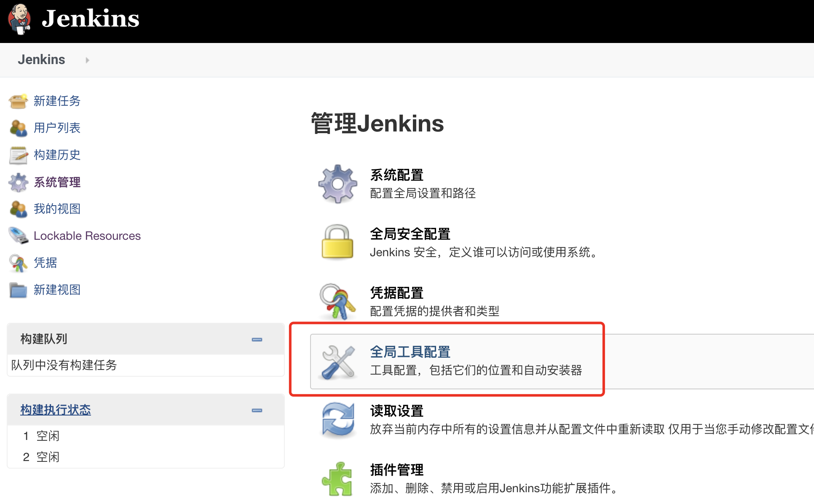
Task: Click description starting 添加、删除、禁用
Action: 494,488
